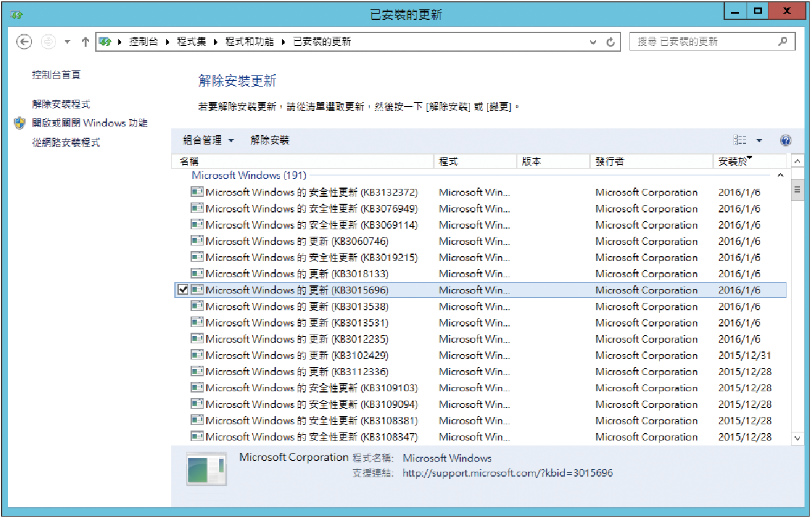Click icon of update KB3018133
812x519 pixels.
tap(197, 274)
